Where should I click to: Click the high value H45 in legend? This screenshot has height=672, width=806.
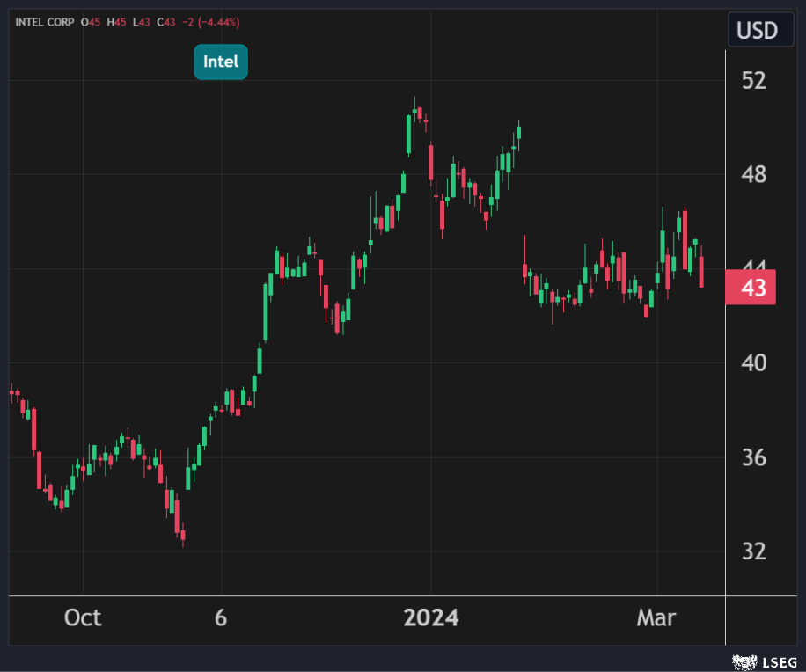[116, 22]
